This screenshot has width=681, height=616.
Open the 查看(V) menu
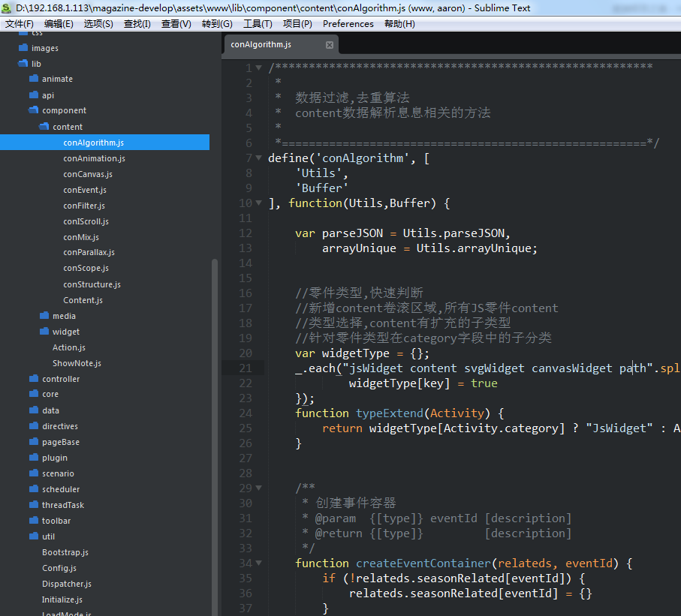(176, 24)
